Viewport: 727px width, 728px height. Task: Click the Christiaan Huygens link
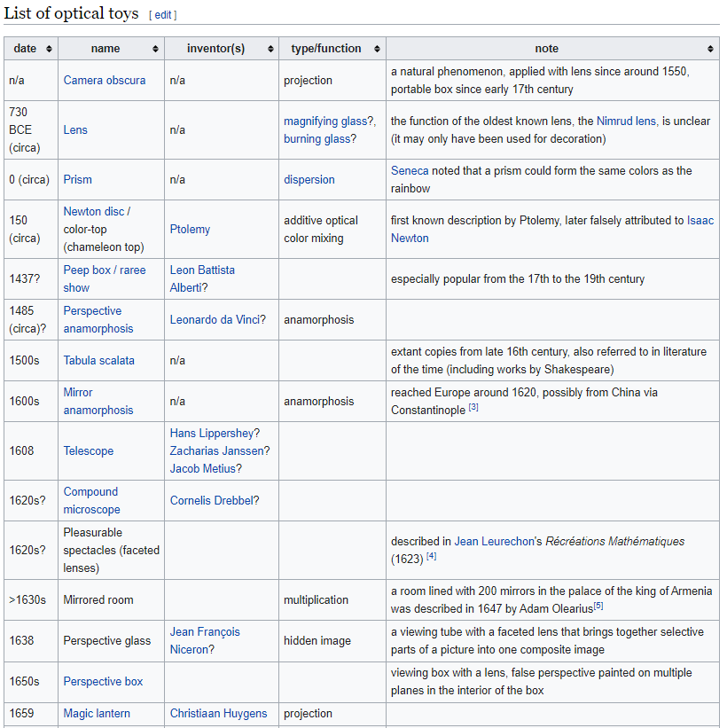pyautogui.click(x=218, y=714)
